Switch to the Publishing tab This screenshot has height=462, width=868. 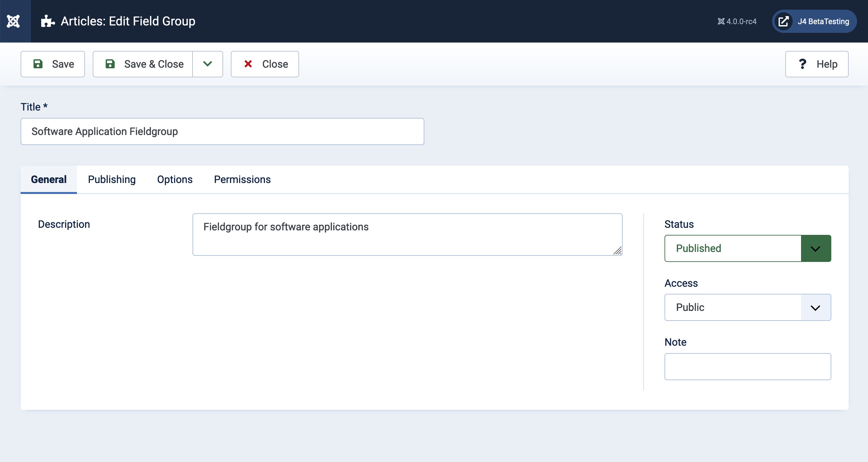tap(111, 179)
